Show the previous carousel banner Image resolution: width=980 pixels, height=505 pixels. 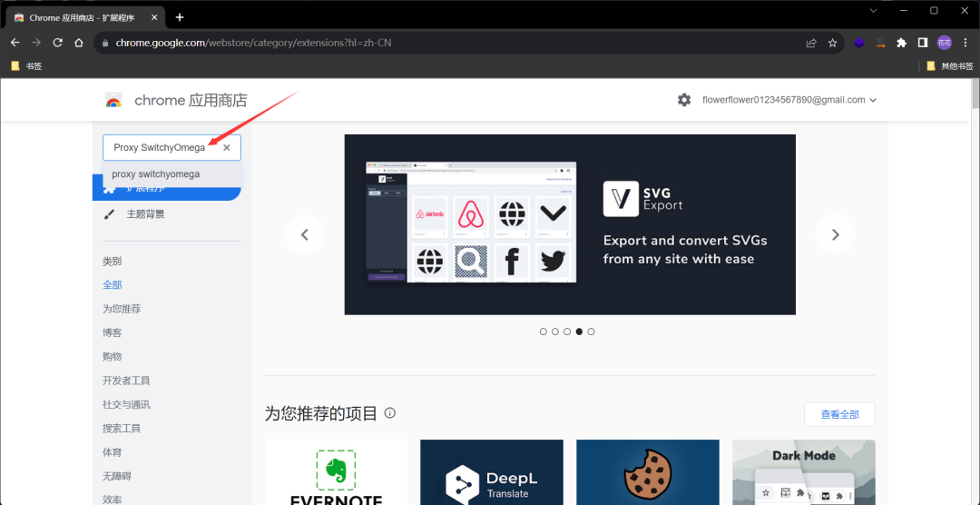pyautogui.click(x=304, y=234)
